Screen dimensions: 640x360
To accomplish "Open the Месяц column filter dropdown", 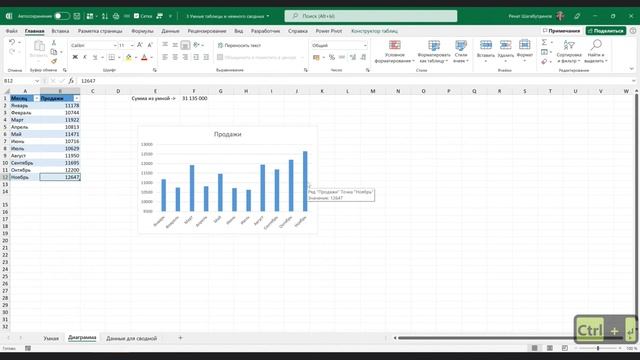I will tap(36, 98).
